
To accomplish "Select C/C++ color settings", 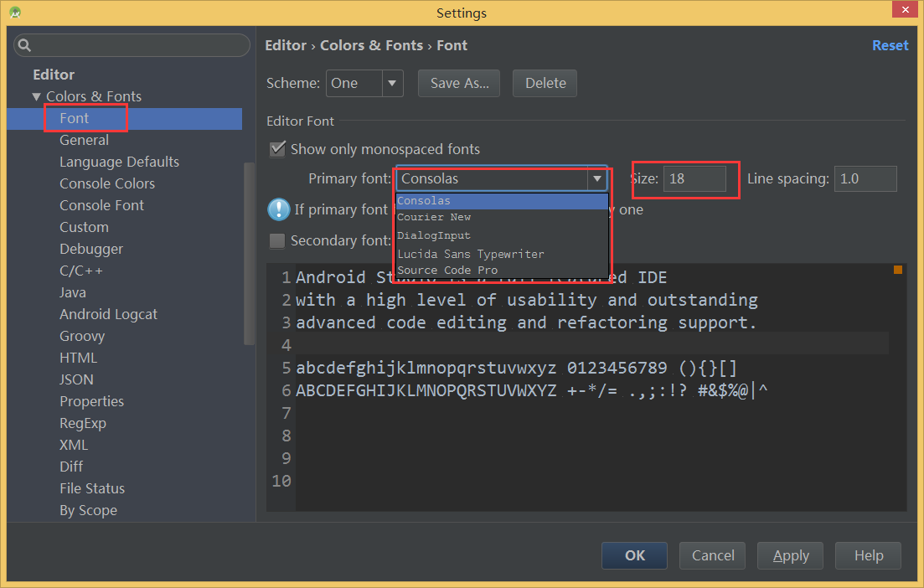I will (81, 271).
